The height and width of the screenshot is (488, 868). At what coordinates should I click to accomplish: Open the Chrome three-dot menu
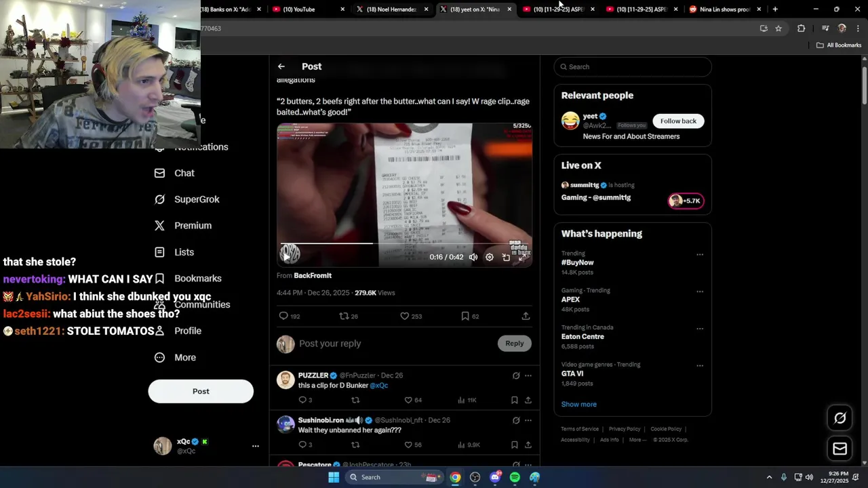(858, 28)
